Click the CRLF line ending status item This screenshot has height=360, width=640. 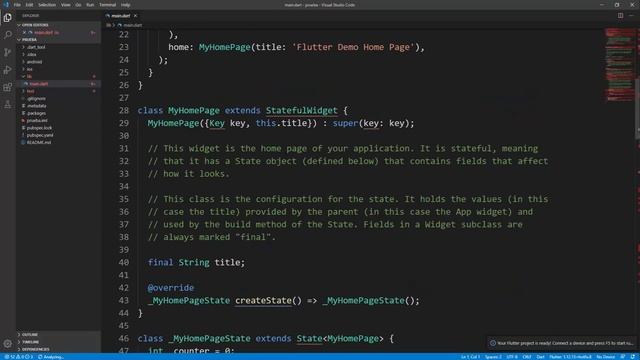pyautogui.click(x=527, y=357)
